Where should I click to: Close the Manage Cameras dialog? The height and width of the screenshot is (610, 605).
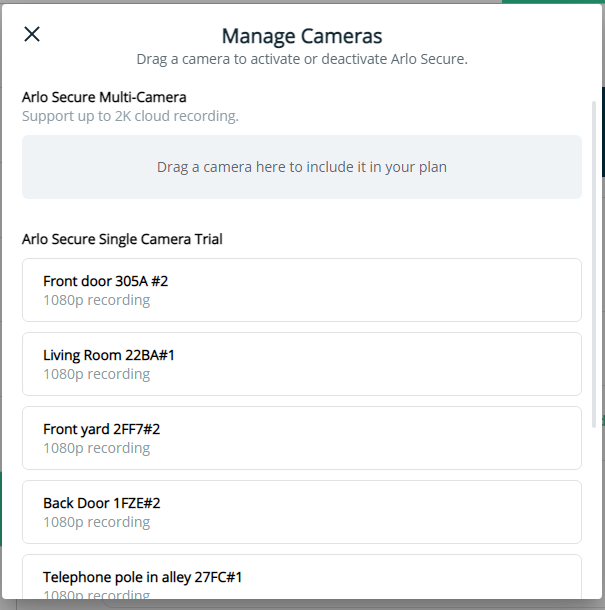tap(32, 34)
